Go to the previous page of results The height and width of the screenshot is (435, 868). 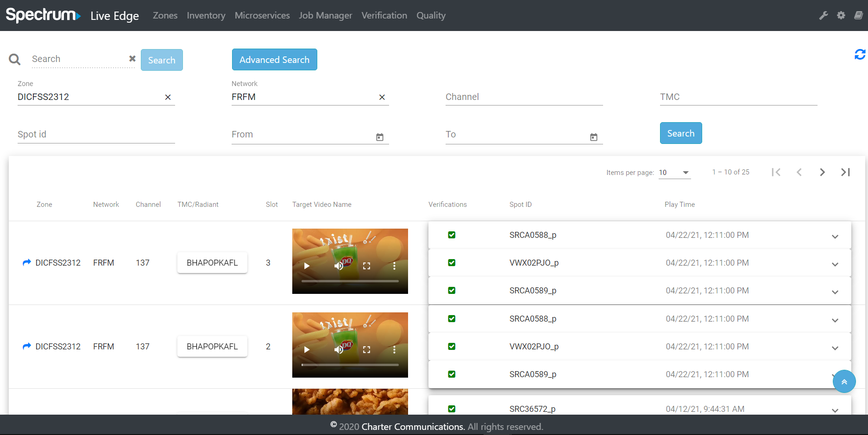coord(799,172)
